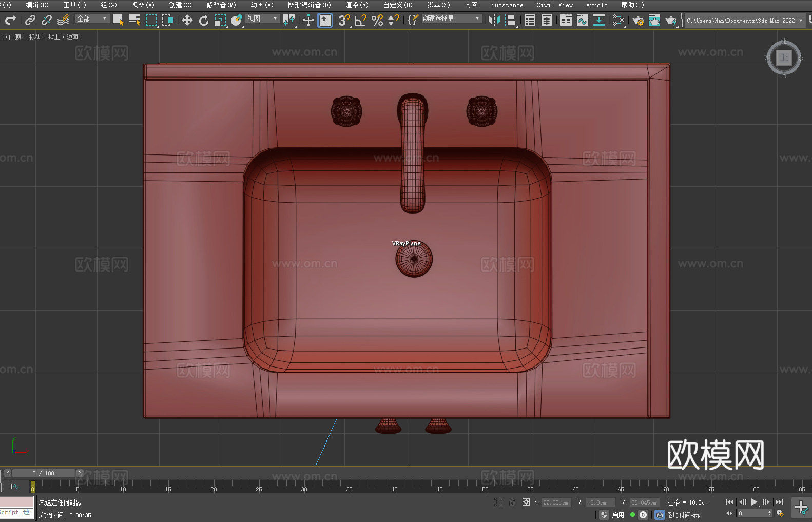812x522 pixels.
Task: Open Render Setup teapot icon
Action: point(638,20)
